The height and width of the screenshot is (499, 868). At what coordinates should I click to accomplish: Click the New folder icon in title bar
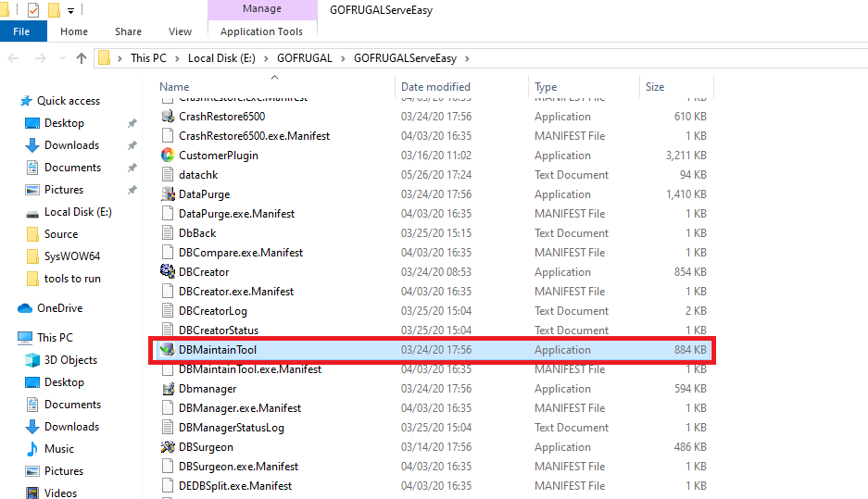54,10
